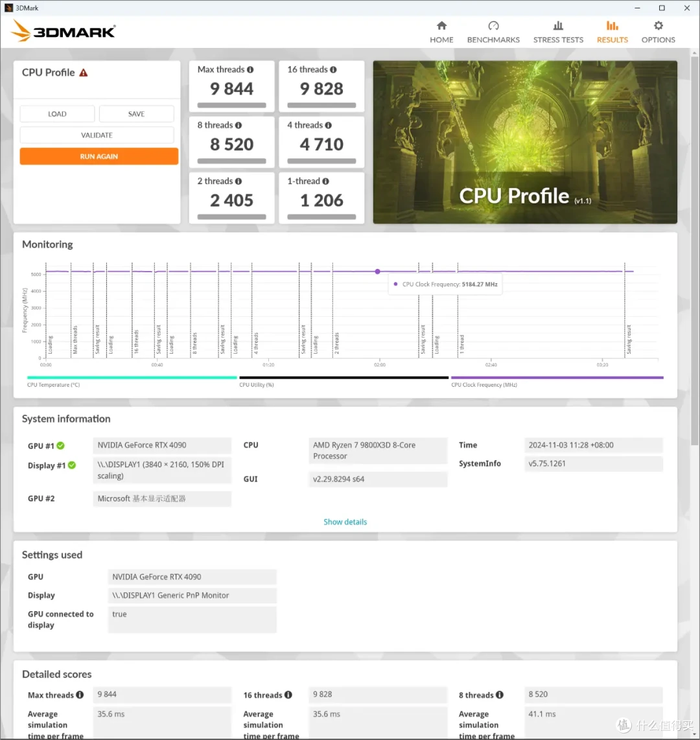Click the purple data point on monitoring graph
The height and width of the screenshot is (740, 700).
378,272
